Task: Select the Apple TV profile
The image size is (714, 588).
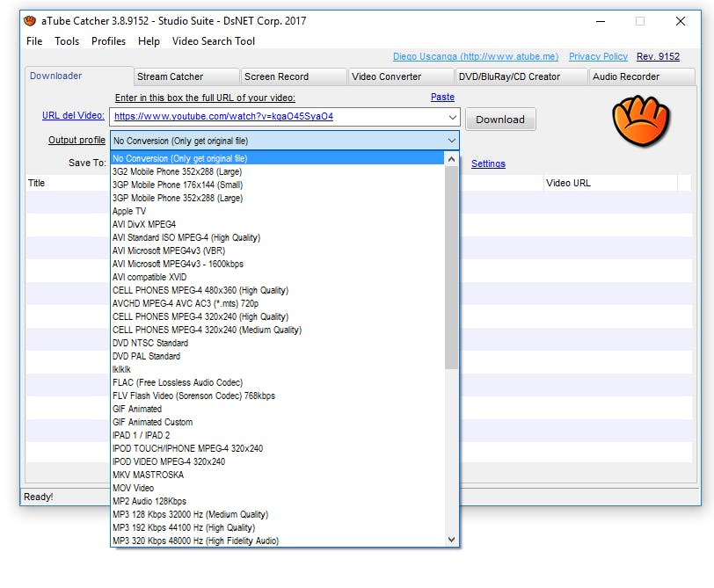Action: coord(277,211)
